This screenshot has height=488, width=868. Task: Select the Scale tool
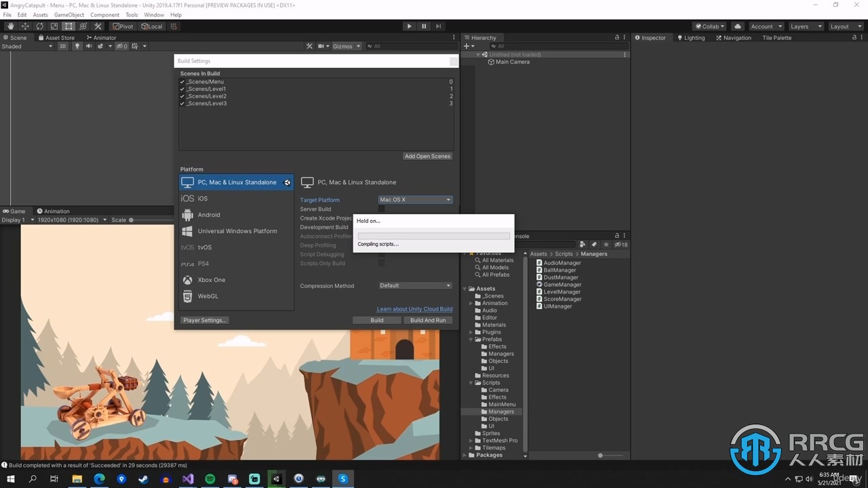(54, 26)
